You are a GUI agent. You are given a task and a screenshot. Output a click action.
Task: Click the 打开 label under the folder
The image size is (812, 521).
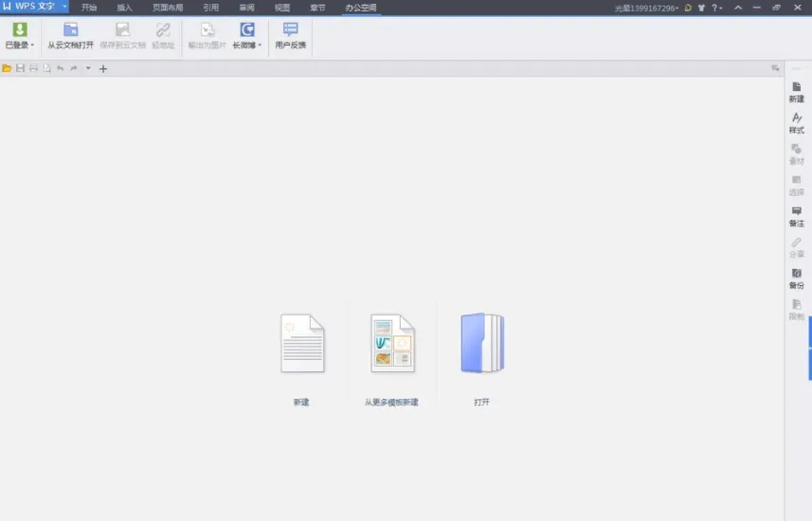click(x=481, y=403)
